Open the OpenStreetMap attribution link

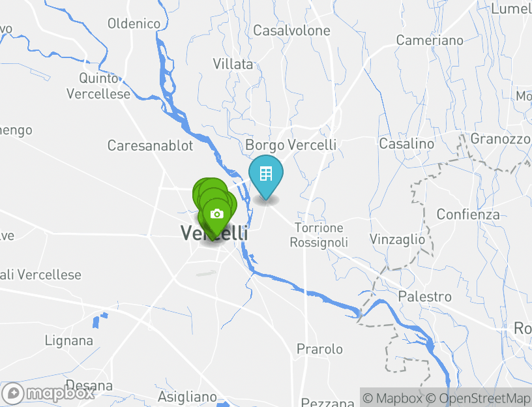coord(478,398)
